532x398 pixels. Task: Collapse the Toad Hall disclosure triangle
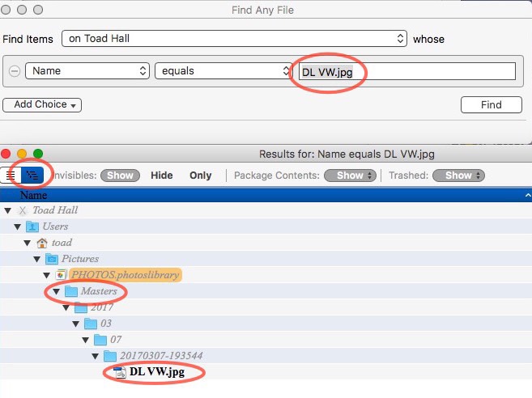click(8, 211)
